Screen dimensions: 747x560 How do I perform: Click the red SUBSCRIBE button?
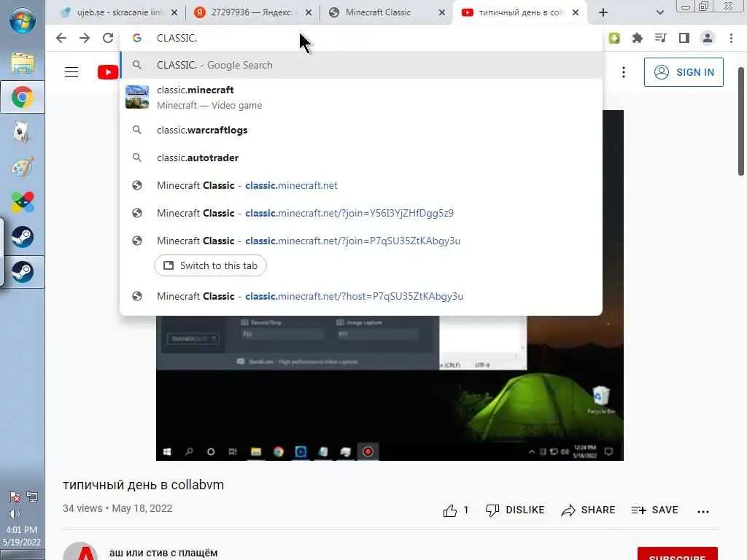pyautogui.click(x=678, y=554)
